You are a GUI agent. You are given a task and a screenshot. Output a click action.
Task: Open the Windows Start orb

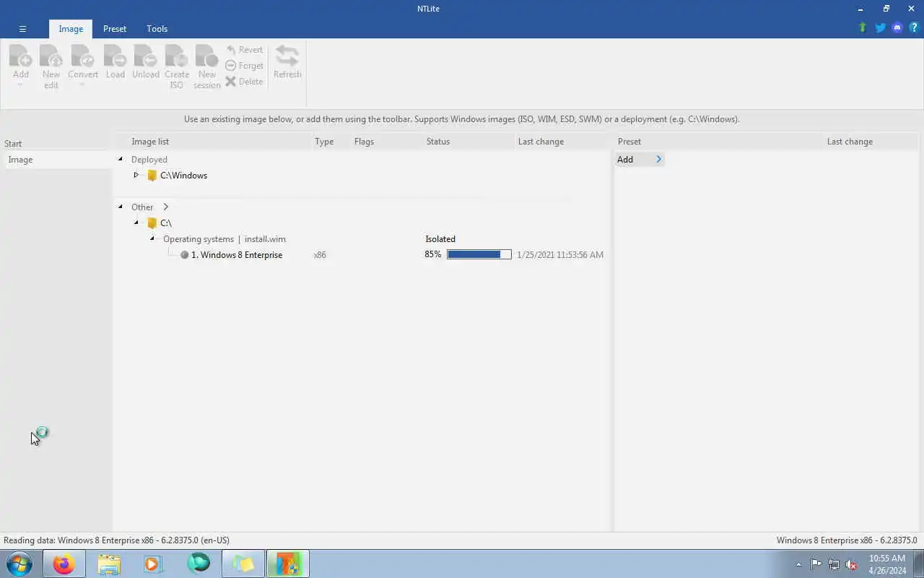pyautogui.click(x=19, y=564)
